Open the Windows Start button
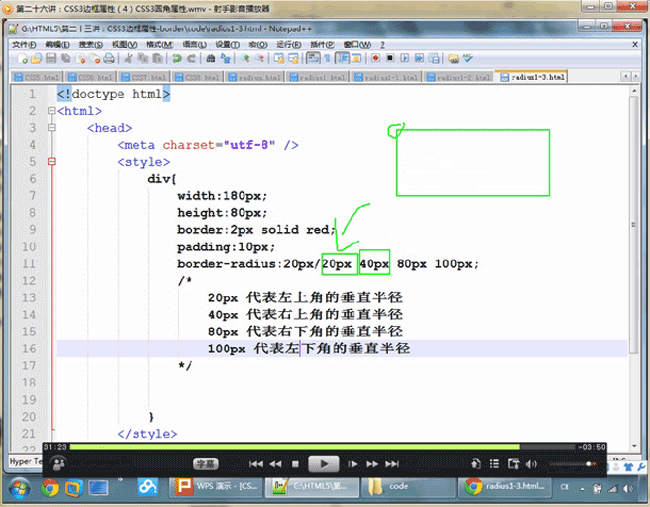650x507 pixels. tap(19, 488)
